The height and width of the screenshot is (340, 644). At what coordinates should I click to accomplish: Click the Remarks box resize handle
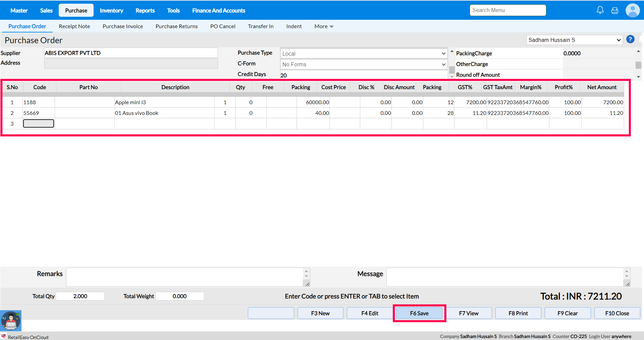pos(307,284)
